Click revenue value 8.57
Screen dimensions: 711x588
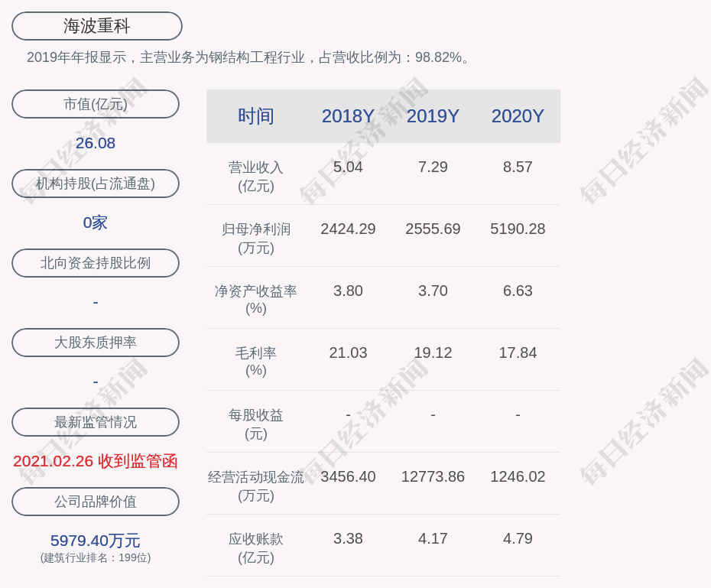point(518,167)
